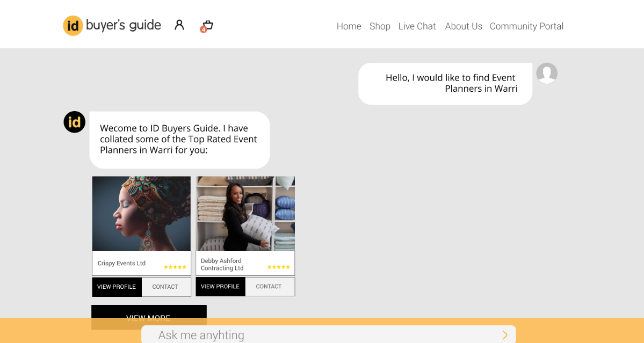The height and width of the screenshot is (343, 644).
Task: View profile of Crispy Events Ltd
Action: [117, 287]
